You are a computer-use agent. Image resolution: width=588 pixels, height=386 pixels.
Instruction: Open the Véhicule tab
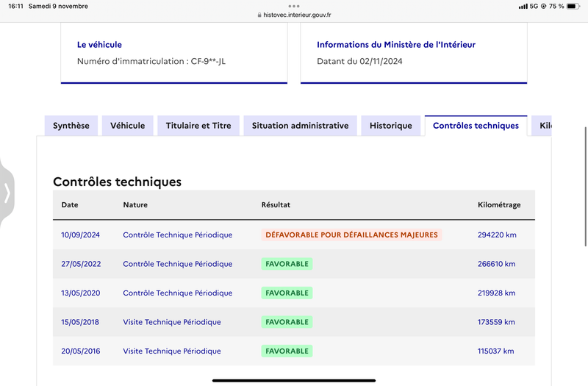pyautogui.click(x=127, y=126)
